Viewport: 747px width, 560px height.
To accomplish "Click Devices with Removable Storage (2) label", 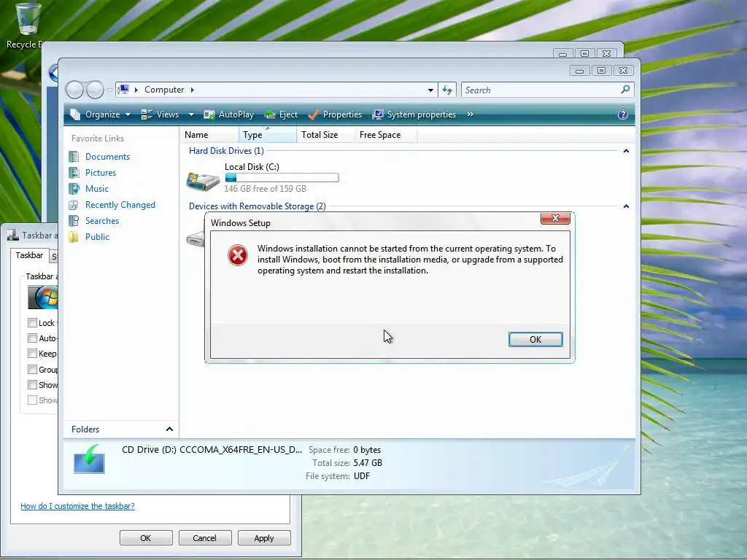I will click(258, 206).
